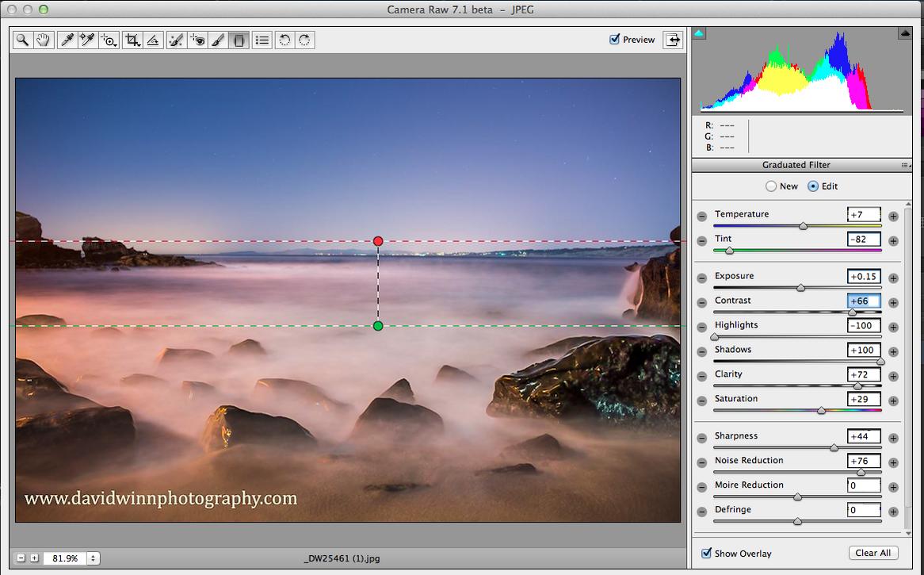924x575 pixels.
Task: Select the Straighten tool
Action: [153, 40]
